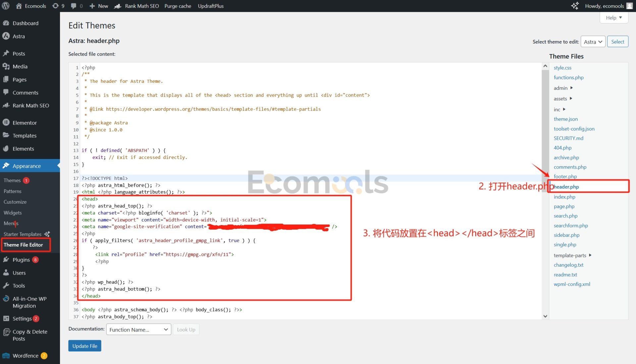Screen dimensions: 636x364
Task: Click the Astra logo icon in sidebar
Action: coord(6,36)
